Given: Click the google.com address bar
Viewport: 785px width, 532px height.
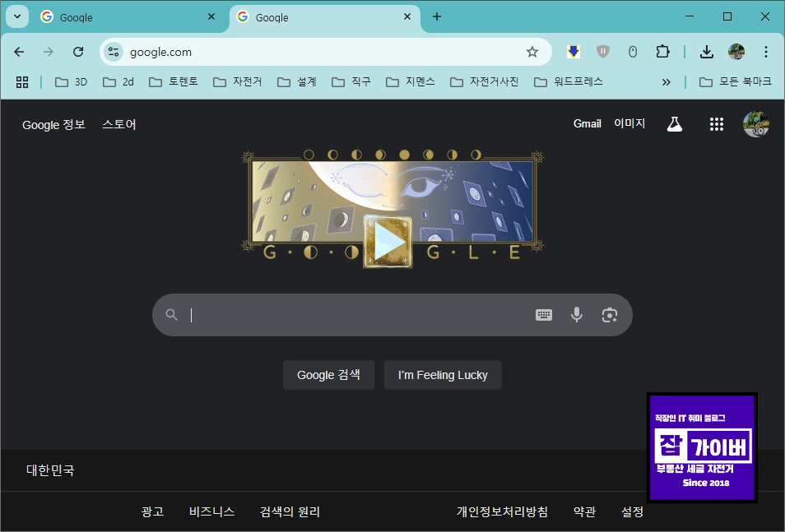Looking at the screenshot, I should coord(325,52).
